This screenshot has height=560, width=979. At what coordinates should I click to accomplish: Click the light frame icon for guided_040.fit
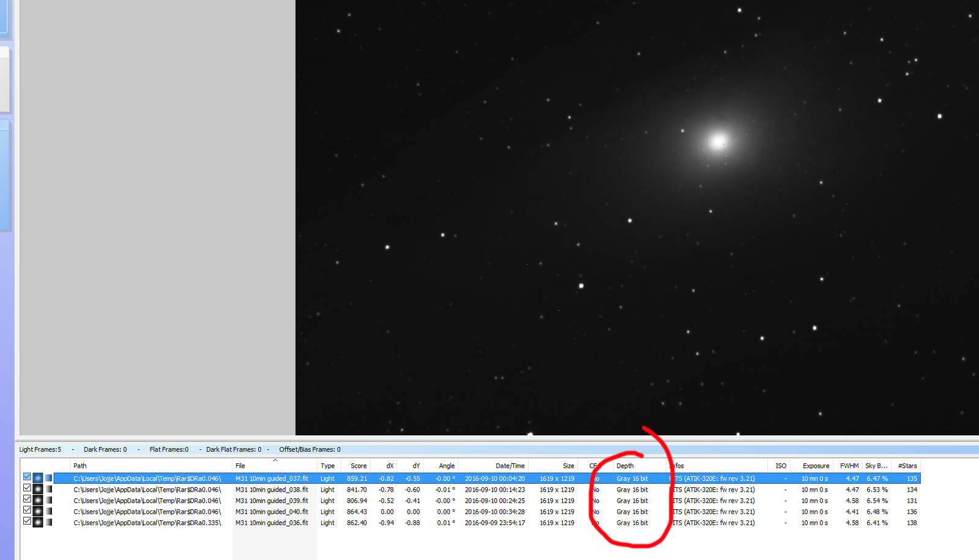pyautogui.click(x=38, y=511)
